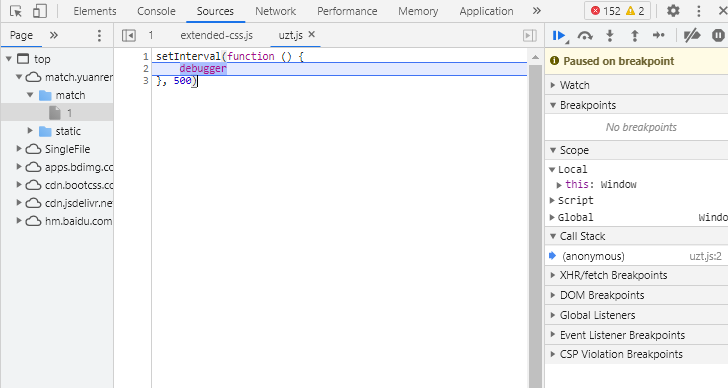Activate the inspect element picker icon
Screen dimensions: 728x388
pyautogui.click(x=16, y=11)
